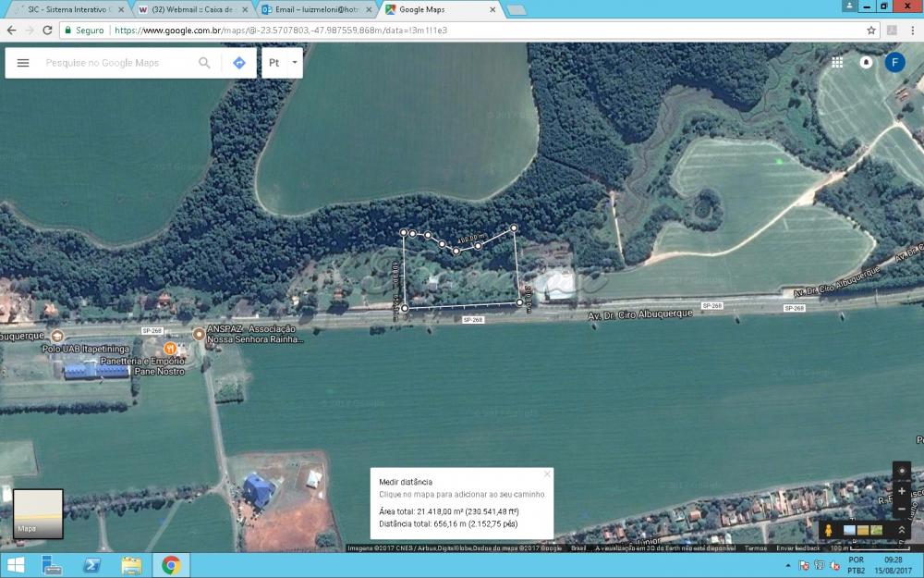Switch to the Webmail tab
The height and width of the screenshot is (578, 924).
[189, 9]
